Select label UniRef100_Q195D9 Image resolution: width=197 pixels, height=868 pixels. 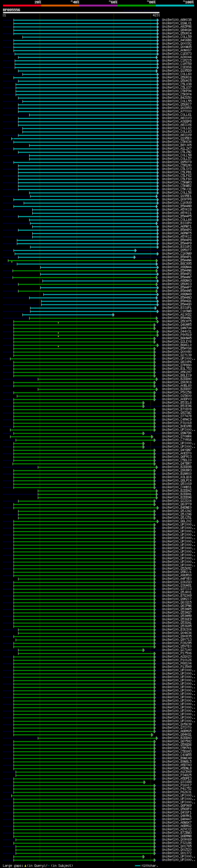(x=176, y=71)
